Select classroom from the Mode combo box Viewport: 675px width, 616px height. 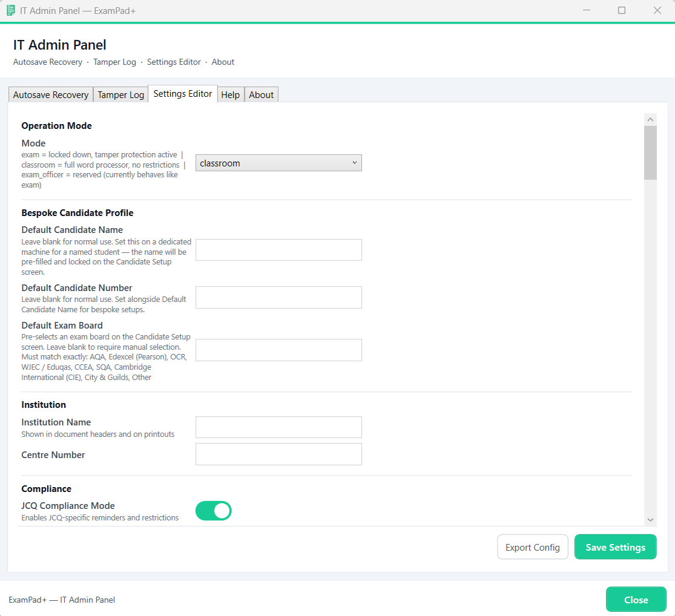278,162
